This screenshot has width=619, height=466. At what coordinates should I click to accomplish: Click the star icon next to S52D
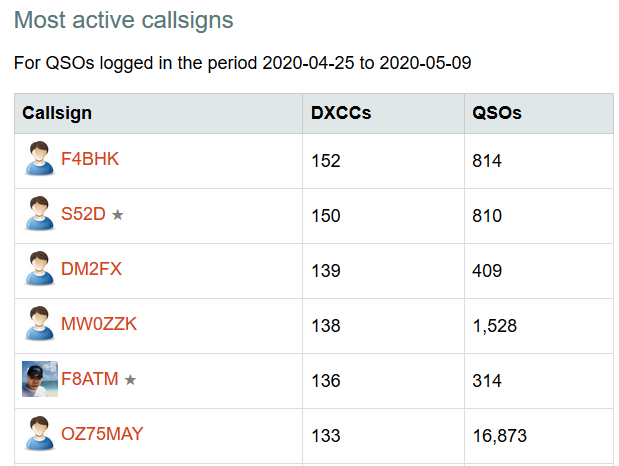pos(118,214)
